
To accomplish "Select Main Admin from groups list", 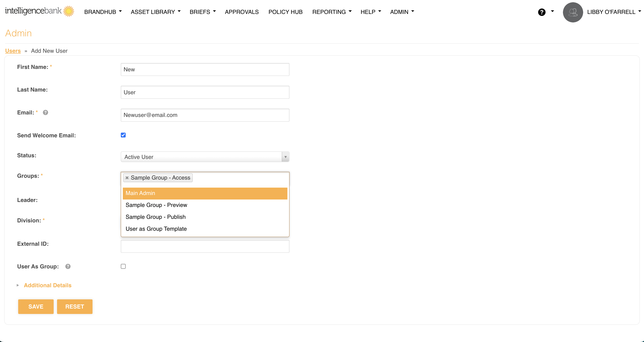I will 205,193.
